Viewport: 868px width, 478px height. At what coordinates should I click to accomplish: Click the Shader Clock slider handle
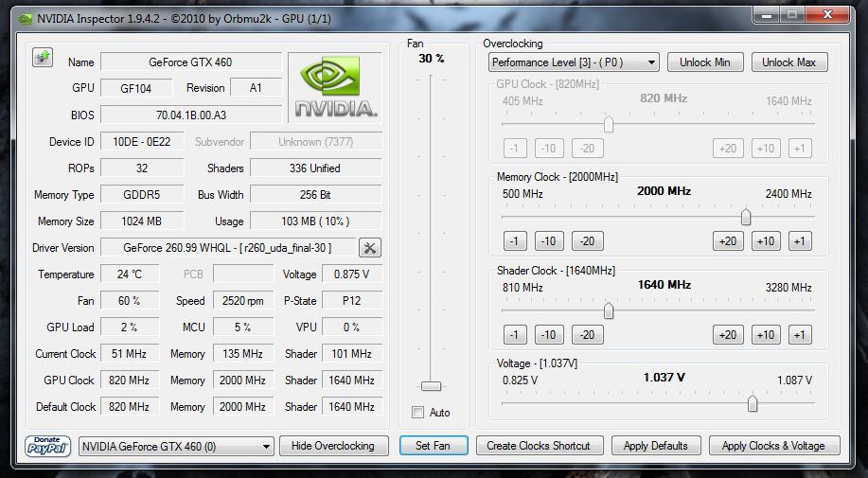click(x=609, y=310)
